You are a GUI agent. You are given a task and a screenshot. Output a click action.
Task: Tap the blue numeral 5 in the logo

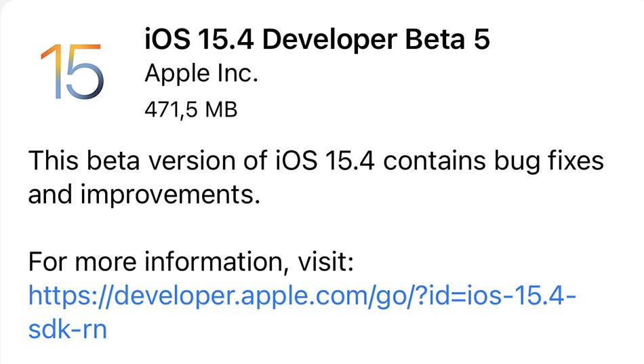[84, 71]
